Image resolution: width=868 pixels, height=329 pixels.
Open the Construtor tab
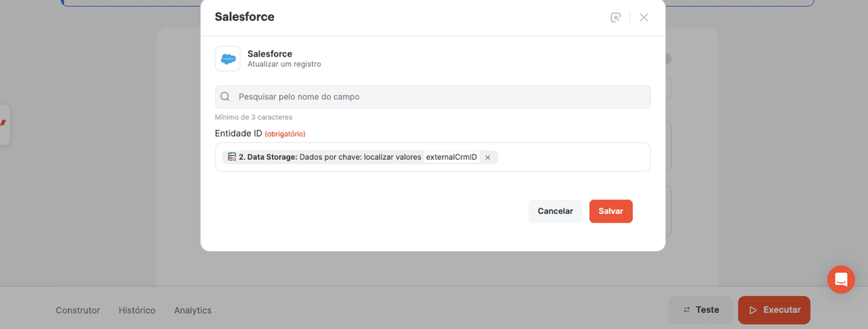pos(77,310)
